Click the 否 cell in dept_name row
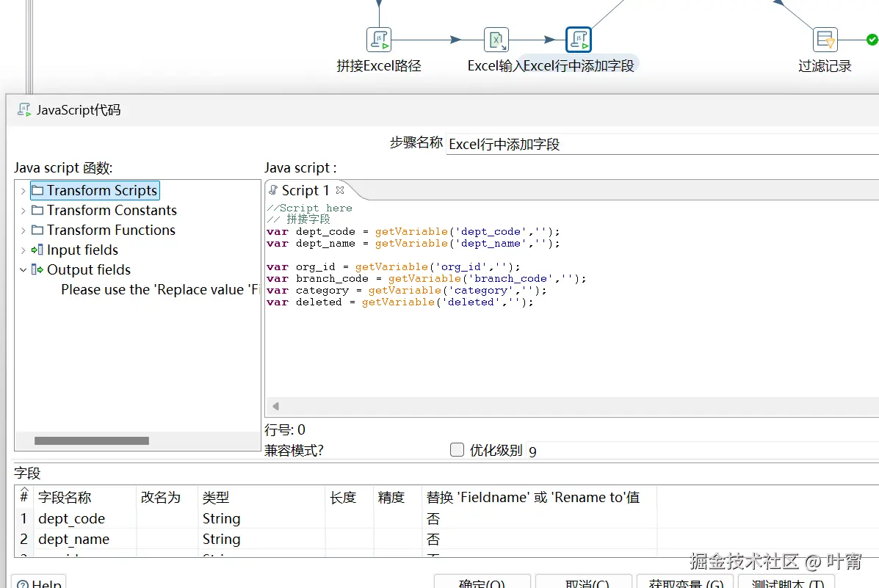This screenshot has width=879, height=588. 539,539
